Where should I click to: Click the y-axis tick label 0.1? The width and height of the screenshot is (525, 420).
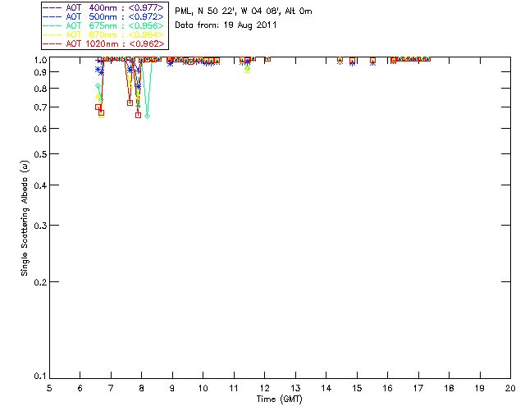coord(40,377)
